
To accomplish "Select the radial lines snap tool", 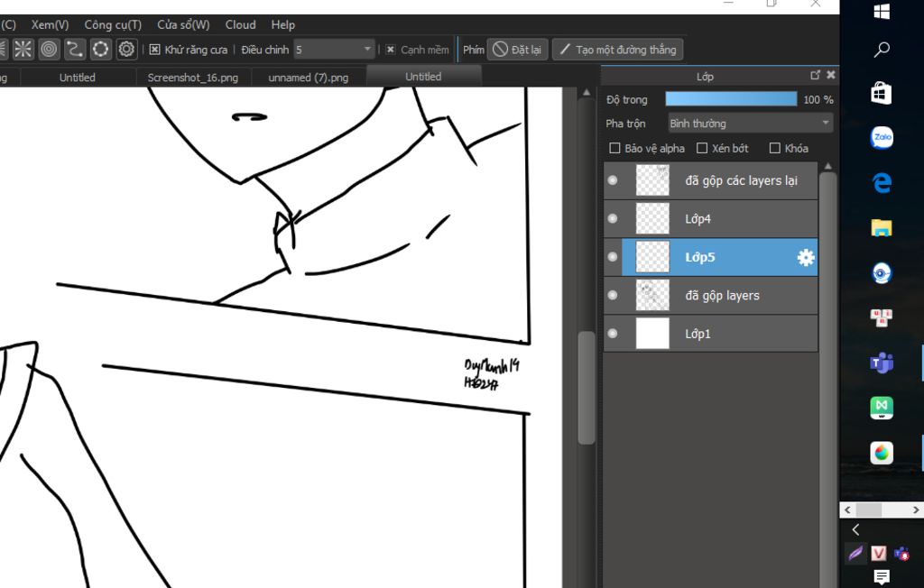I will tap(23, 50).
